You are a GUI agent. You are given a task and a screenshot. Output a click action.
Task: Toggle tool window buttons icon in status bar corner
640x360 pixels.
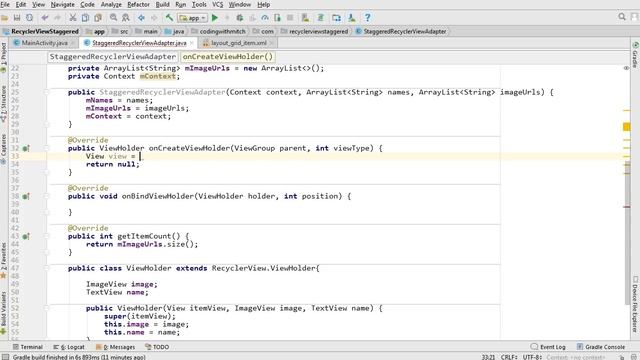point(4,357)
